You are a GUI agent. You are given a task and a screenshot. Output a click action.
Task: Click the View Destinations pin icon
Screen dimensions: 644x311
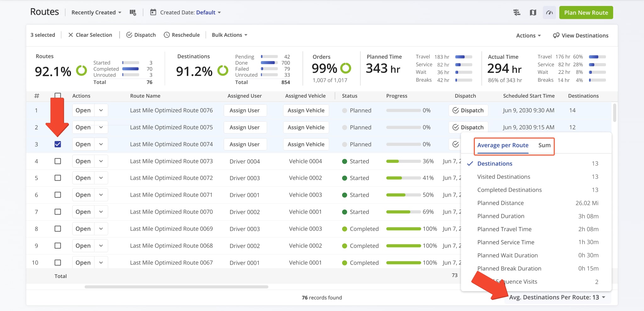click(555, 35)
